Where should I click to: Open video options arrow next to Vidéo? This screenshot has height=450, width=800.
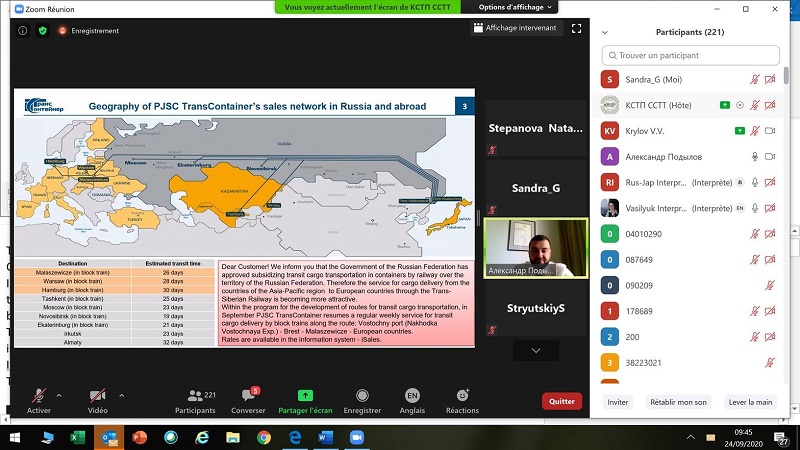(x=121, y=395)
